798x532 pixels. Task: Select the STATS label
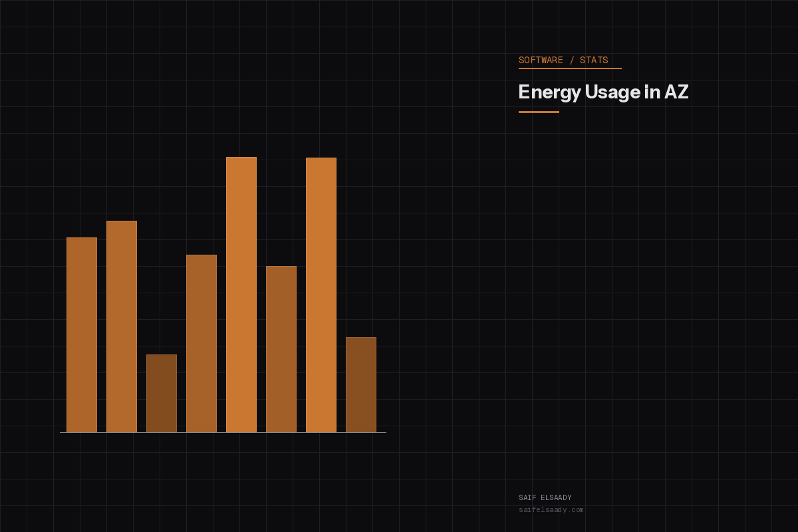(x=595, y=60)
